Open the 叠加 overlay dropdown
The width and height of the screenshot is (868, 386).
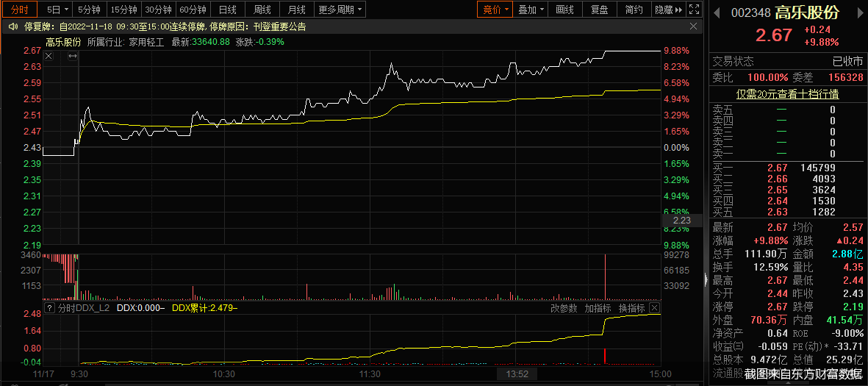tap(531, 10)
